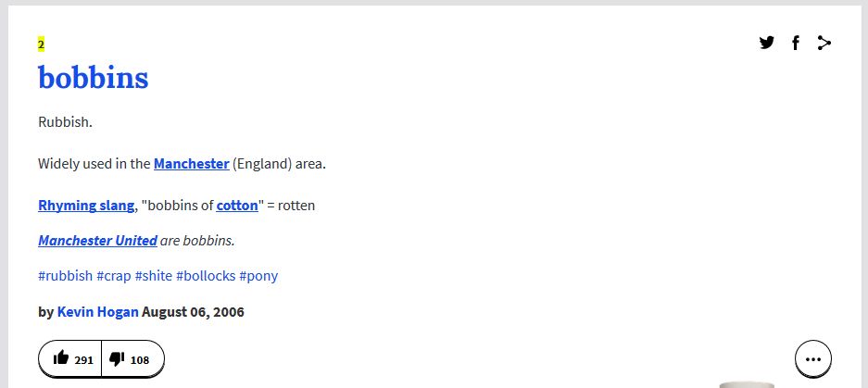Click the generic share icon
This screenshot has width=868, height=388.
824,43
